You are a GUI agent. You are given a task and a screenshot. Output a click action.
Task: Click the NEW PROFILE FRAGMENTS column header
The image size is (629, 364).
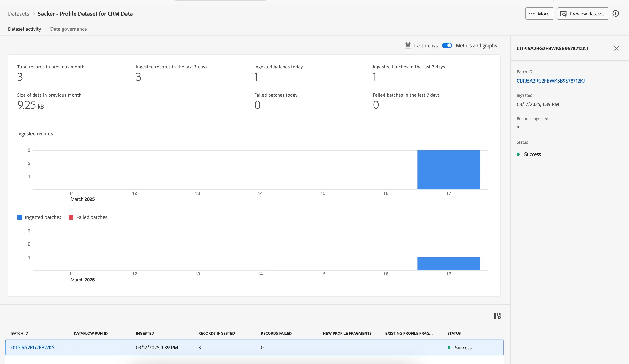tap(347, 333)
